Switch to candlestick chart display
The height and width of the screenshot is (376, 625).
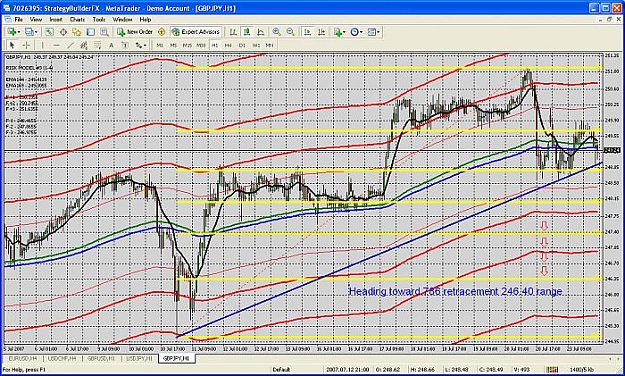tap(247, 32)
